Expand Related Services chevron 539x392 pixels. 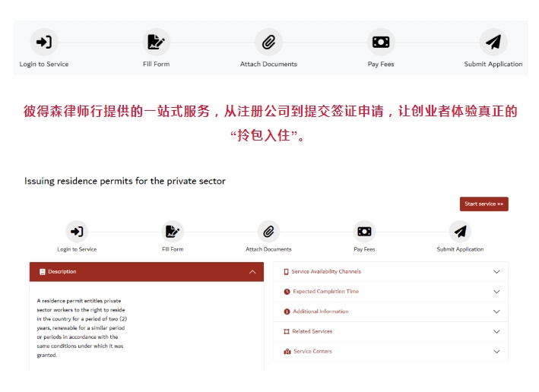click(x=496, y=331)
